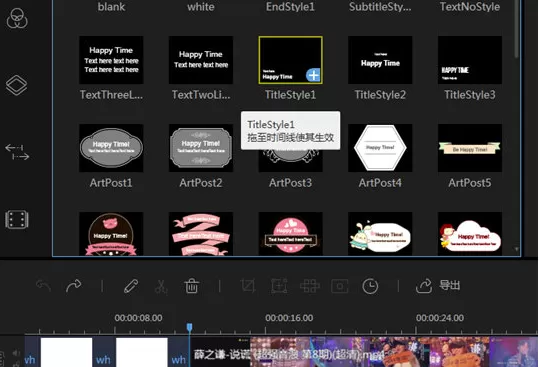Select the TitleStyle3 template thumbnail
The height and width of the screenshot is (367, 539).
[470, 60]
